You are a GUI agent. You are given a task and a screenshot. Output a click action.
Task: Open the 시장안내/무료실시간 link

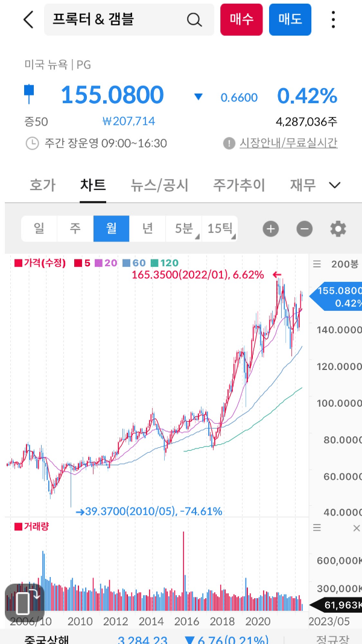click(287, 143)
